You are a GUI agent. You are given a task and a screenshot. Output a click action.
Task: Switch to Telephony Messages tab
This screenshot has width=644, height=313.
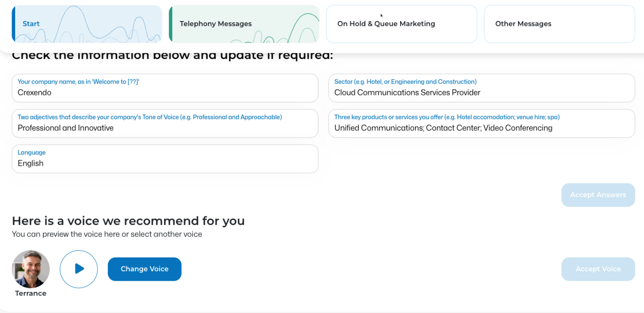(x=244, y=24)
